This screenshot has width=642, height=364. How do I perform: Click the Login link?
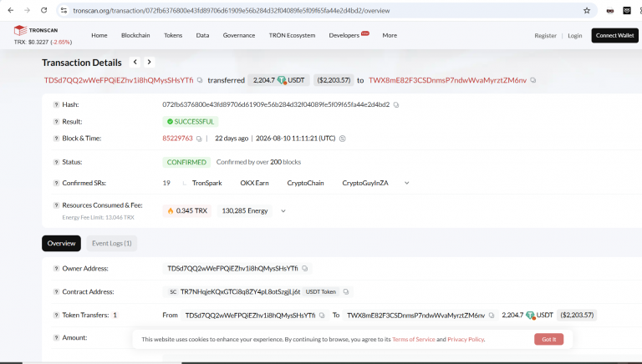click(575, 36)
